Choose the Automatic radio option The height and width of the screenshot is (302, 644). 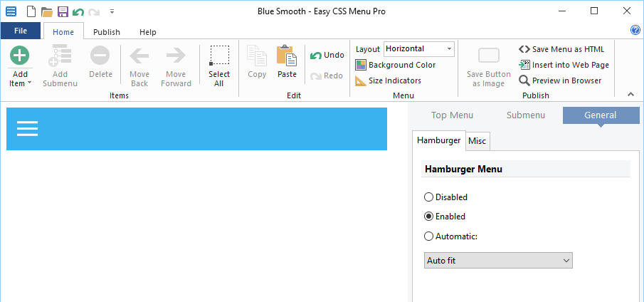(428, 236)
